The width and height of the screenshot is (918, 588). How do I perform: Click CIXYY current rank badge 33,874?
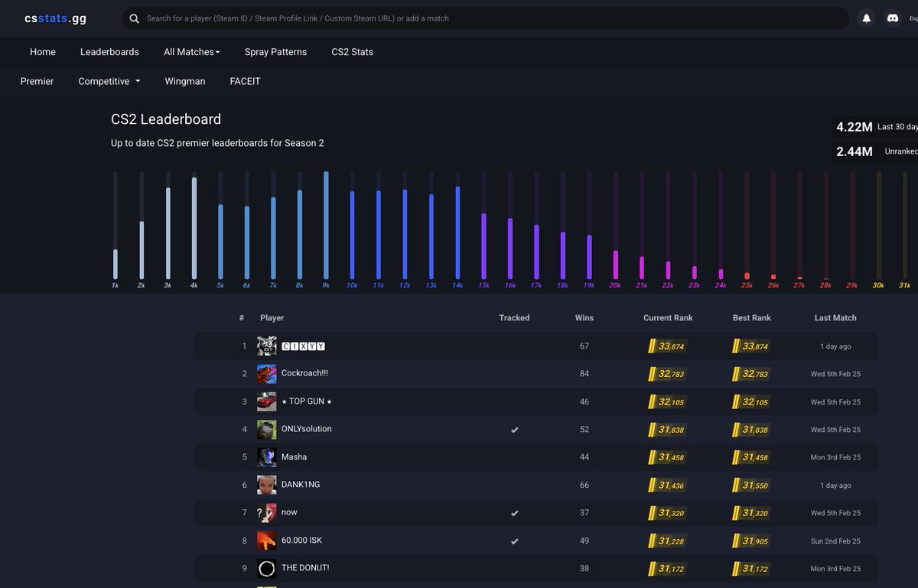click(x=667, y=346)
